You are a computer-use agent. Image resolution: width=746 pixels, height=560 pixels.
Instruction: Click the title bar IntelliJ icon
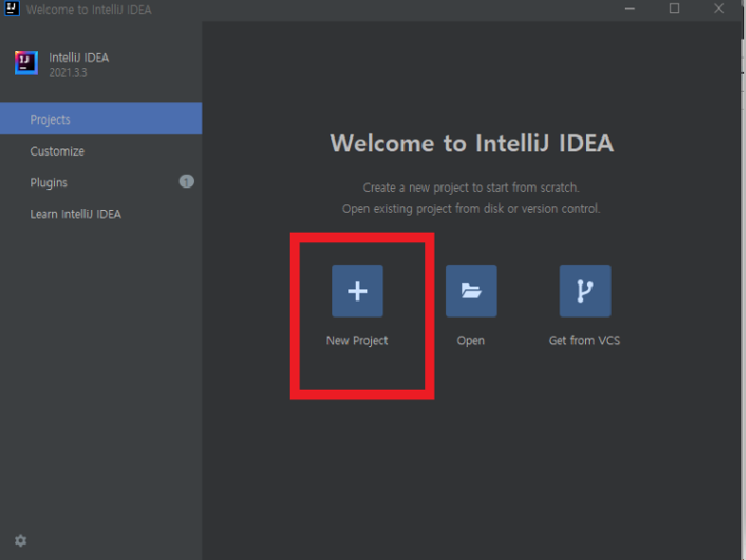point(11,9)
